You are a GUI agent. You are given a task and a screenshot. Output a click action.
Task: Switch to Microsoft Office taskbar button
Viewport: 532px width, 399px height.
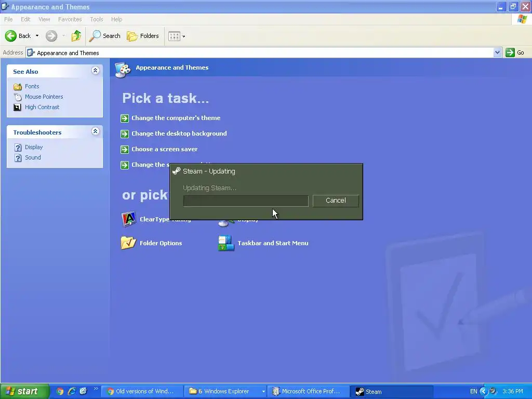(308, 391)
